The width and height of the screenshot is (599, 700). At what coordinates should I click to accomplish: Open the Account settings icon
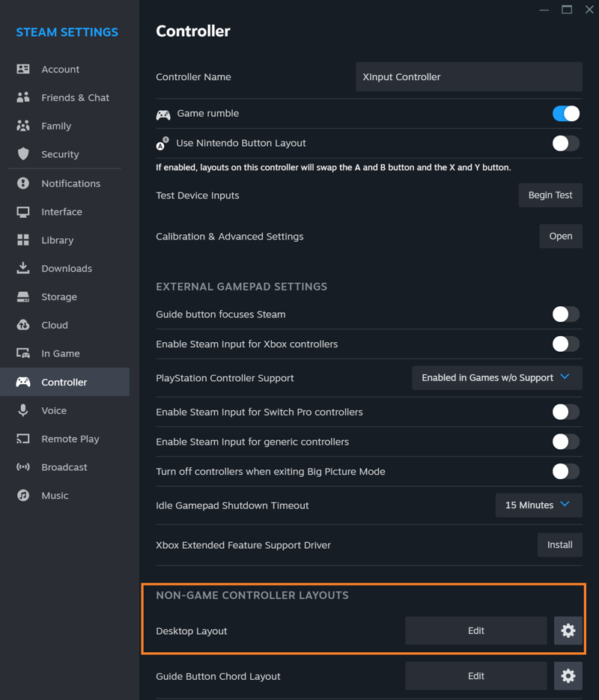point(23,69)
